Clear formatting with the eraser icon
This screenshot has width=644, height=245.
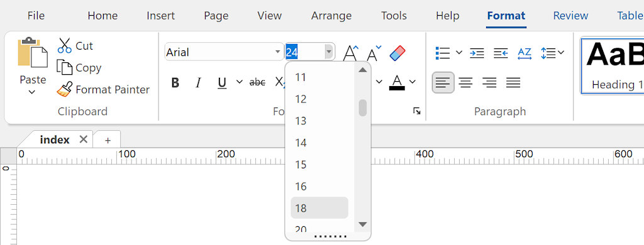(397, 53)
